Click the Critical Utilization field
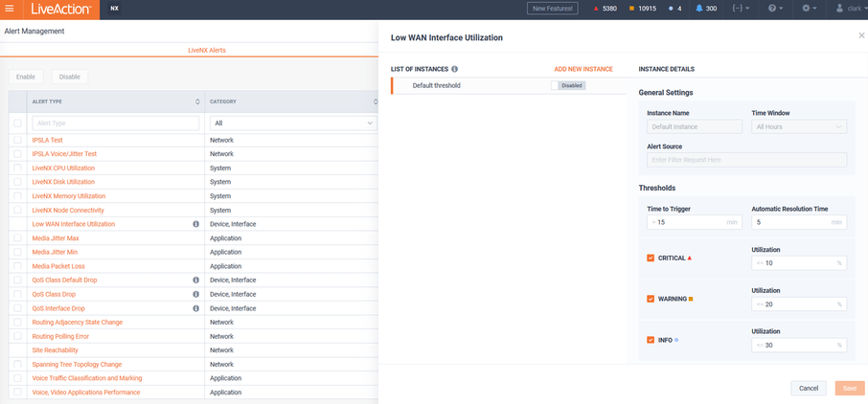Viewport: 868px width, 404px height. [799, 263]
